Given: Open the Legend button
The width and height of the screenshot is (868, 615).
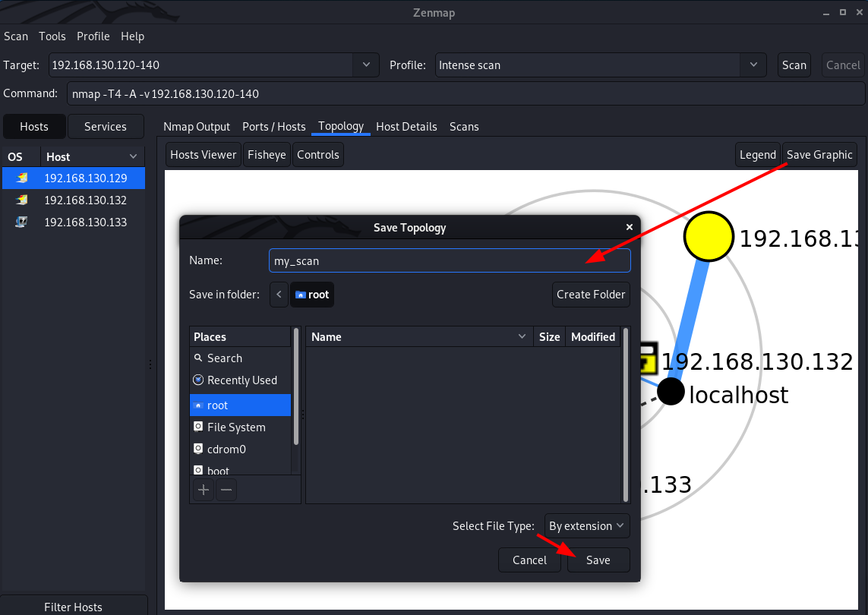Looking at the screenshot, I should (x=758, y=155).
